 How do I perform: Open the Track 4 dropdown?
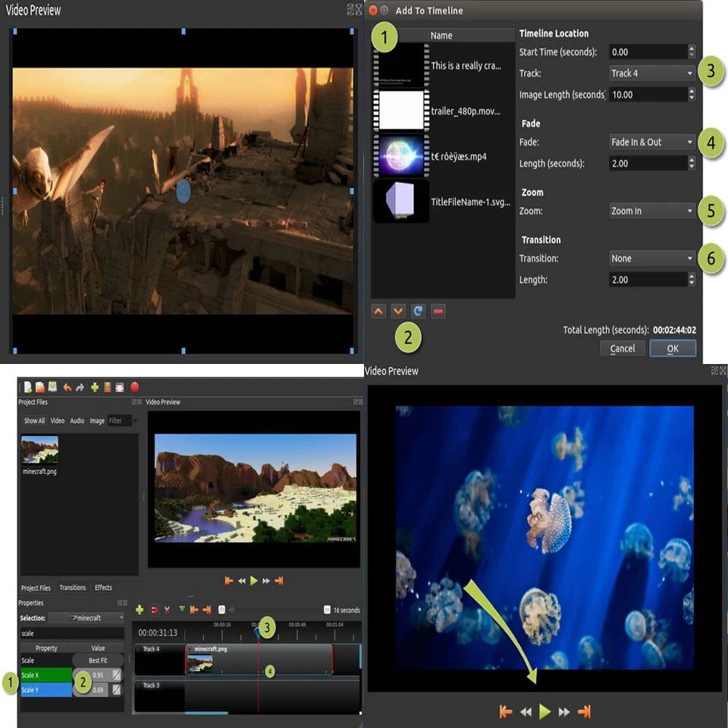(651, 73)
